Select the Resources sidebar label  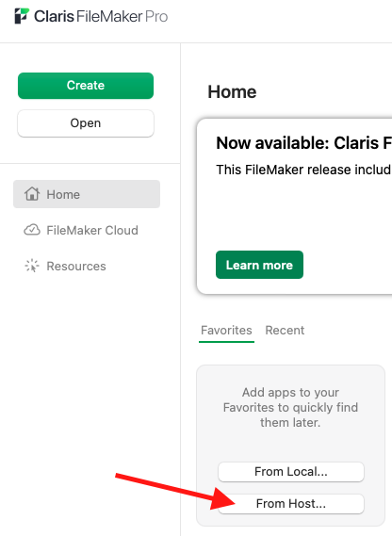(76, 266)
